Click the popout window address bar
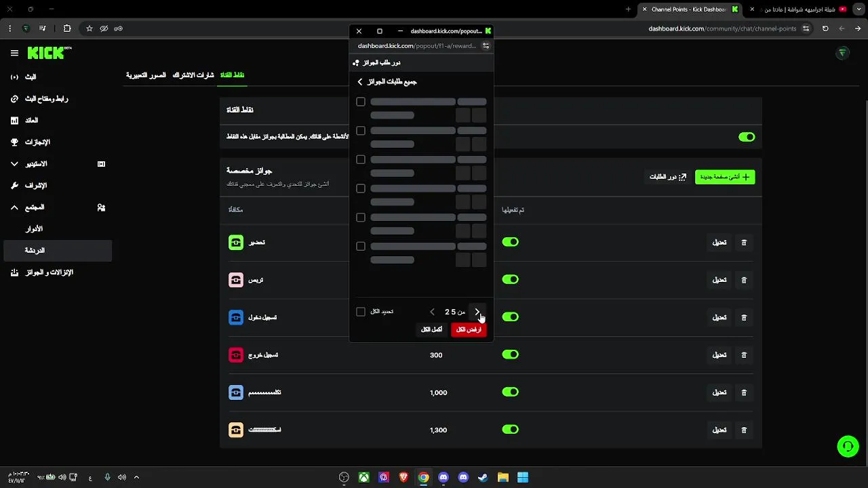This screenshot has height=488, width=868. (417, 46)
